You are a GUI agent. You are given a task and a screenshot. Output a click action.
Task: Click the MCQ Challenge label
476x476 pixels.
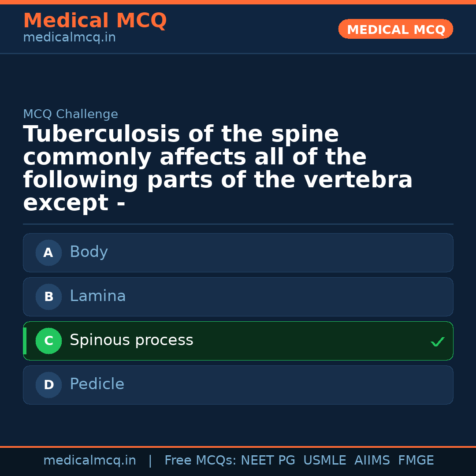tap(71, 115)
